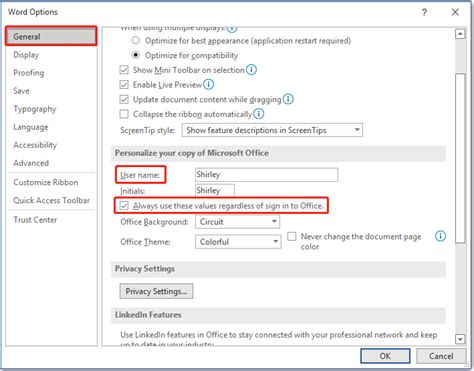Screen dimensions: 474x371
Task: Toggle Enable Live Preview checkbox
Action: click(124, 85)
